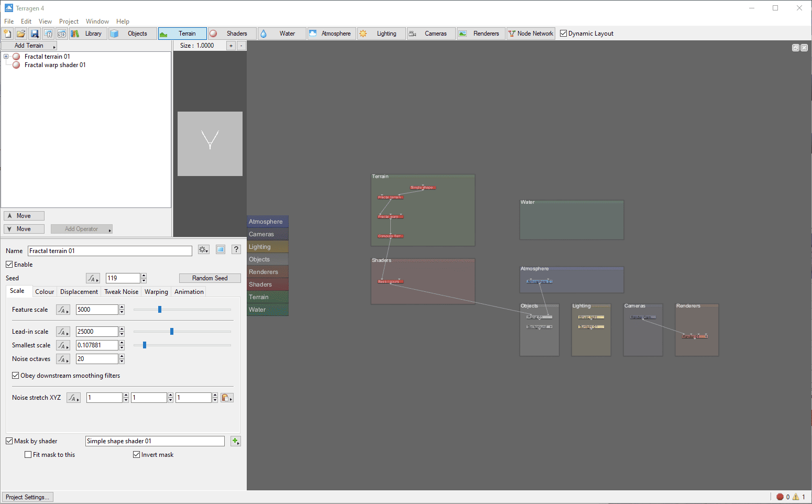Add a mask shader using green plus icon
This screenshot has width=812, height=504.
236,441
